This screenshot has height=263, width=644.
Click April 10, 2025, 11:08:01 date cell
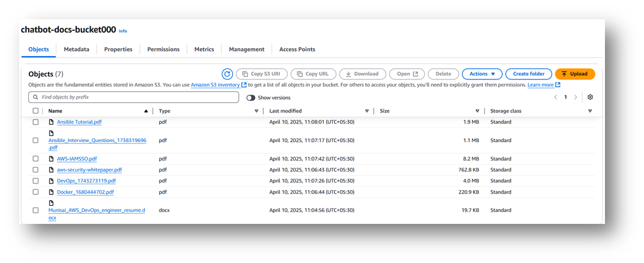point(312,122)
